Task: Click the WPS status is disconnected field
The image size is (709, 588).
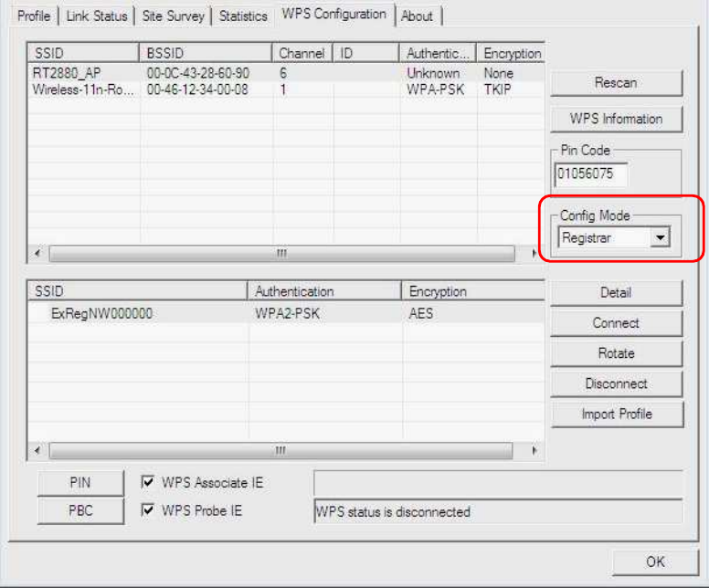Action: coord(498,511)
